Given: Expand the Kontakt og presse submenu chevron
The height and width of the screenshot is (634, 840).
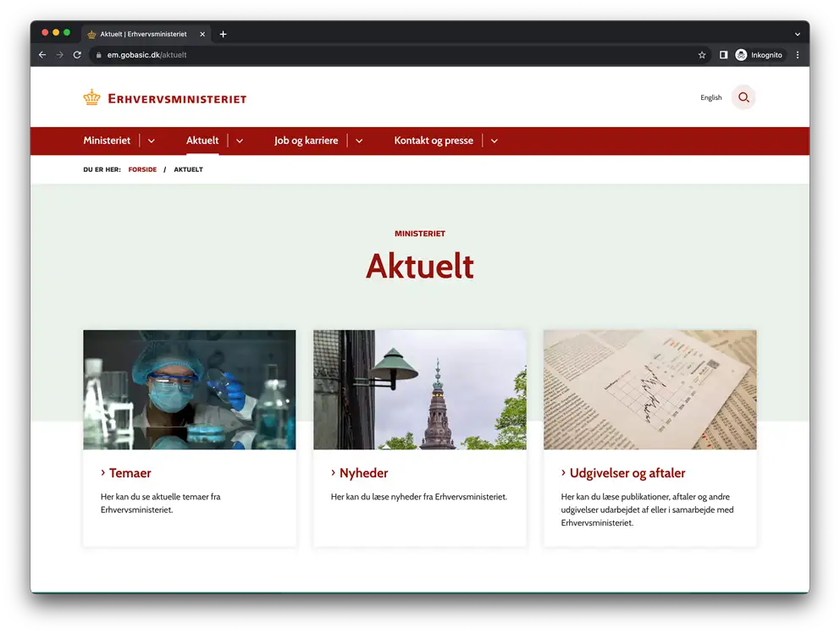Looking at the screenshot, I should (x=495, y=141).
